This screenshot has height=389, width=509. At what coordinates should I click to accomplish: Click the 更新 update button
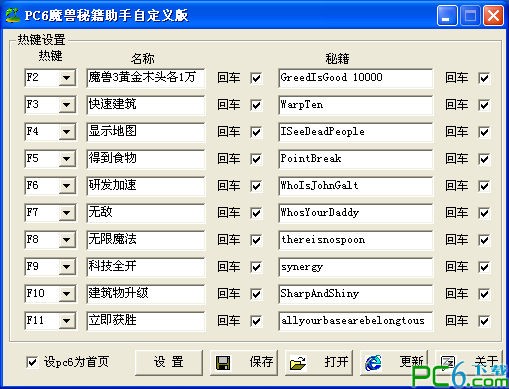[x=394, y=362]
